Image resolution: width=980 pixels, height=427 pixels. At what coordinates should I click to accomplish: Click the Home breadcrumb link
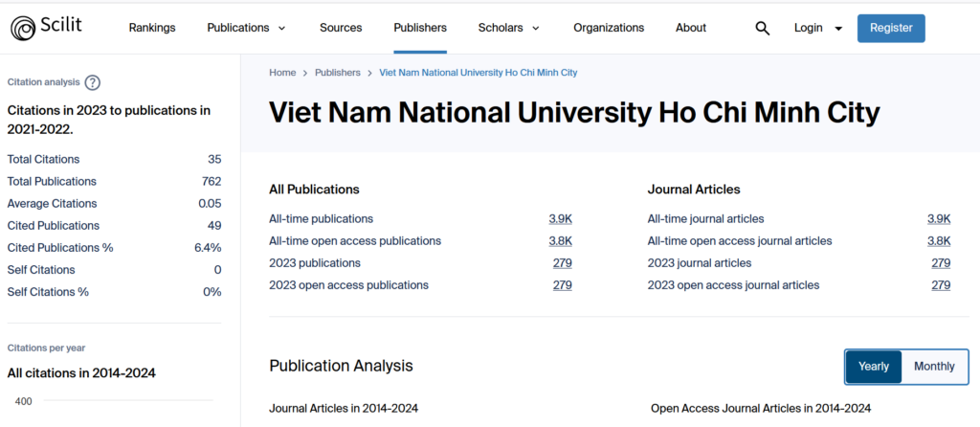(x=282, y=73)
